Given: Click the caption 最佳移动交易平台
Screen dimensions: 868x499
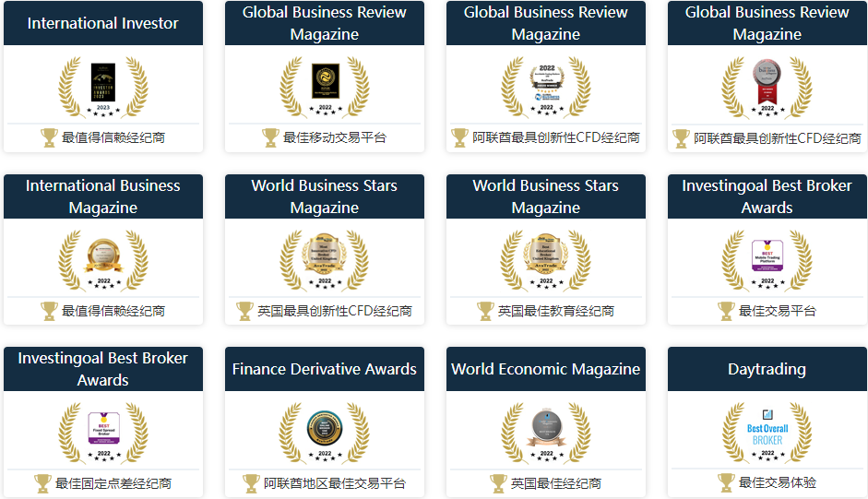Looking at the screenshot, I should [x=335, y=137].
